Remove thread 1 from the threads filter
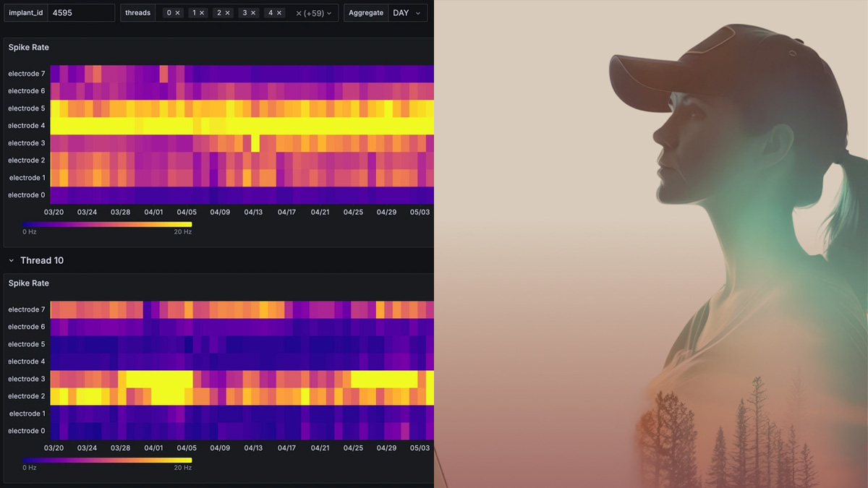Image resolution: width=868 pixels, height=488 pixels. 202,13
